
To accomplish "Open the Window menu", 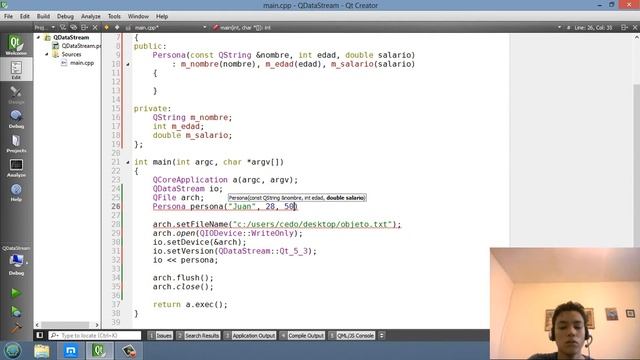I will point(138,16).
